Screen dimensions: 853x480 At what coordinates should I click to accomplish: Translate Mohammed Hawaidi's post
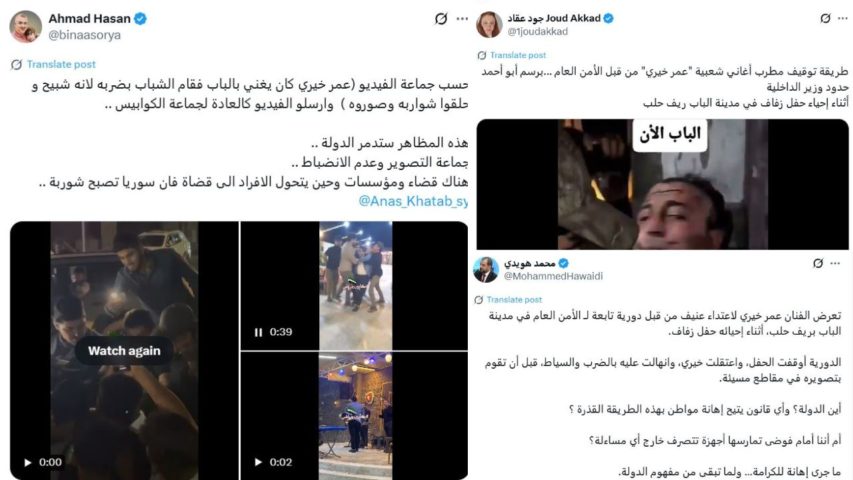514,299
